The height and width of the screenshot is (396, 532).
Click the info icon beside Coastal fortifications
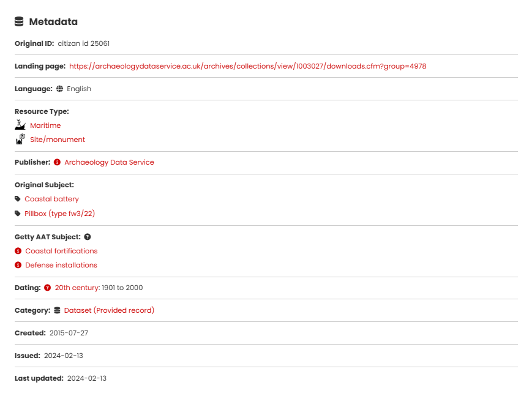coord(18,251)
